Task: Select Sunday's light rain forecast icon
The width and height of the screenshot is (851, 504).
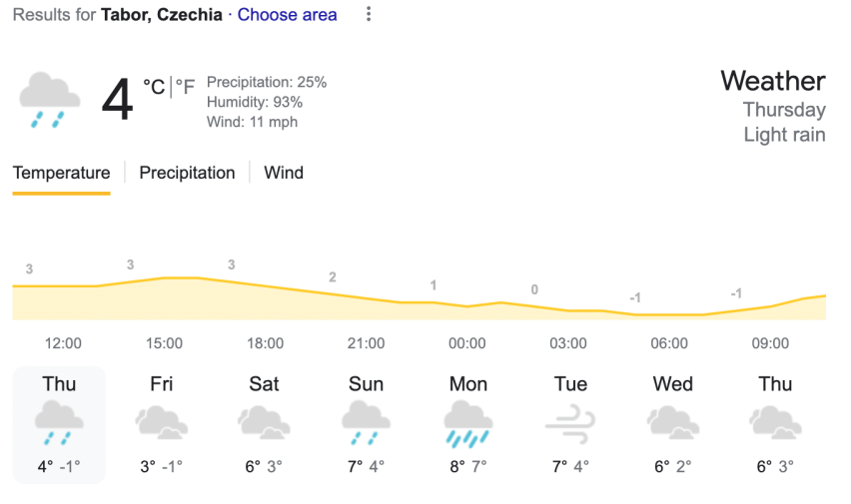Action: 366,423
